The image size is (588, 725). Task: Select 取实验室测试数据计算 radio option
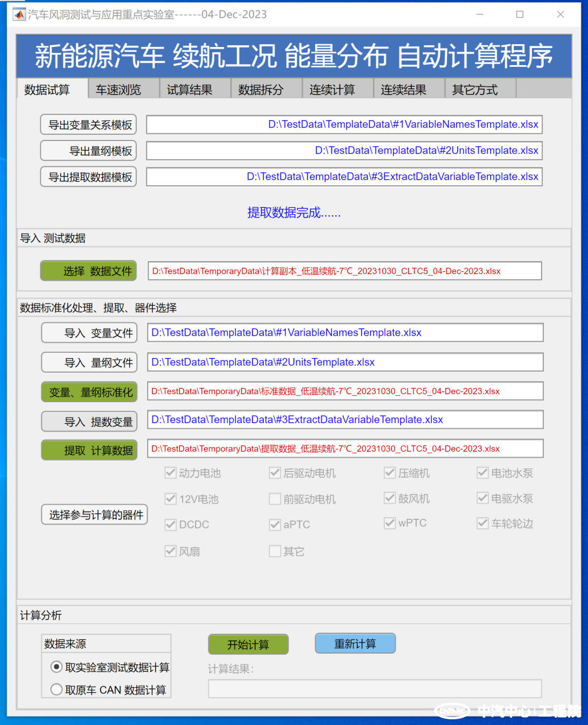click(57, 667)
